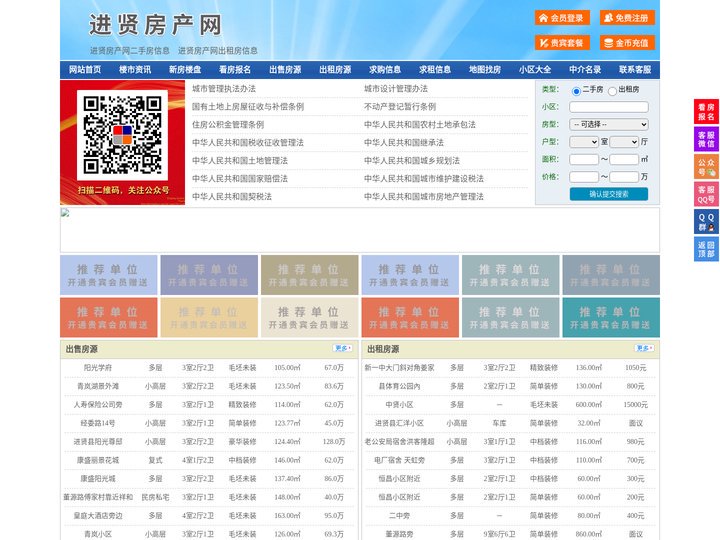Open the 中华人民共和国契税法 link
This screenshot has width=720, height=540.
tap(232, 197)
